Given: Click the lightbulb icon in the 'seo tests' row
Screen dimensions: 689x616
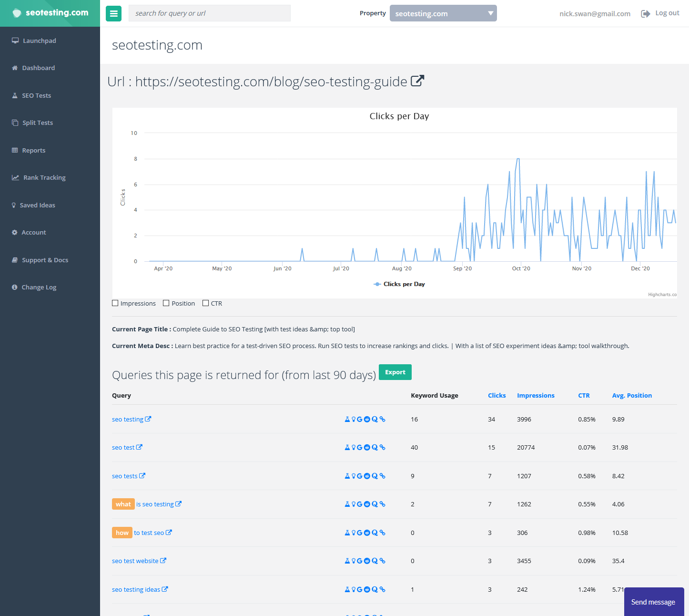Looking at the screenshot, I should click(x=354, y=476).
